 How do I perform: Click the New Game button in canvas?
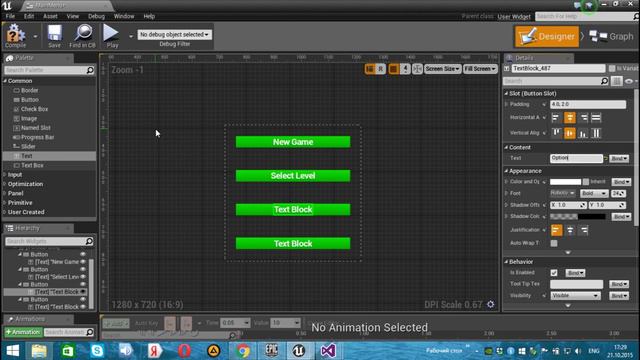coord(293,142)
